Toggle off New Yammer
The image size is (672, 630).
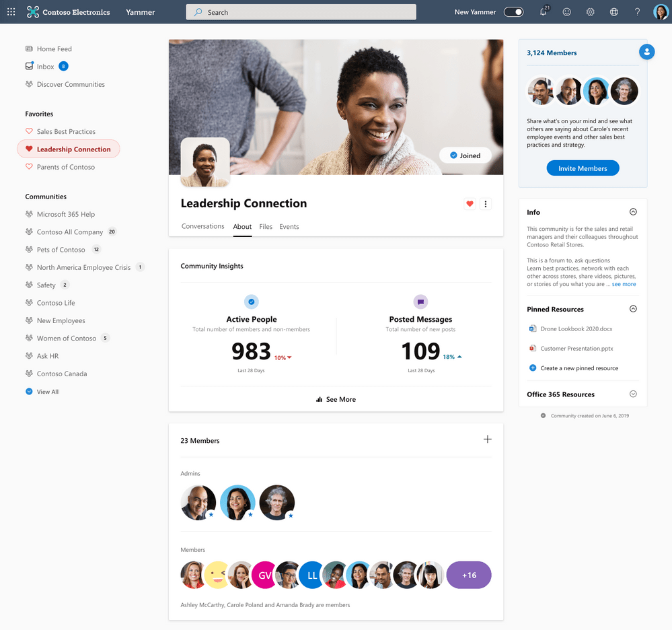[513, 11]
